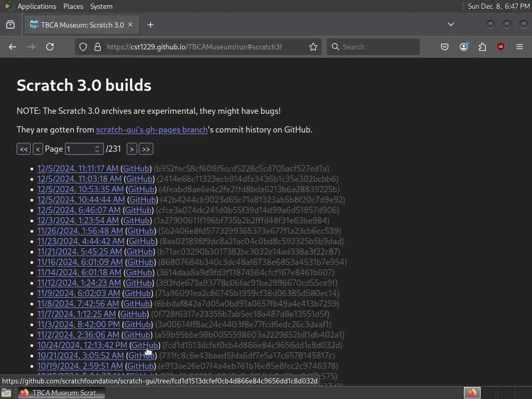Click show desktop icon in bottom panel
This screenshot has width=532, height=399.
click(x=6, y=393)
